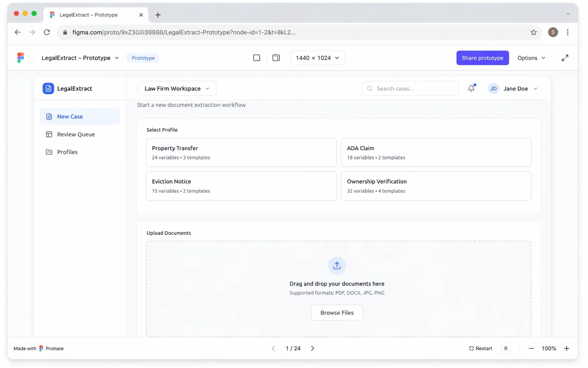
Task: Open the LegalExtract app logo icon
Action: tap(48, 88)
